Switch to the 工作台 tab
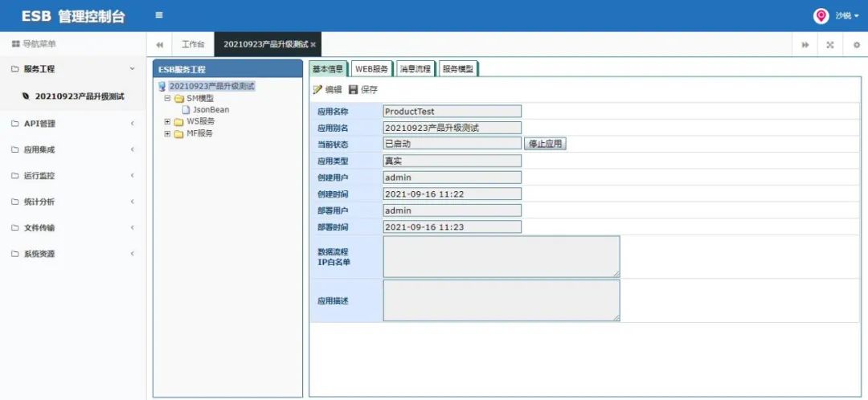 (193, 44)
